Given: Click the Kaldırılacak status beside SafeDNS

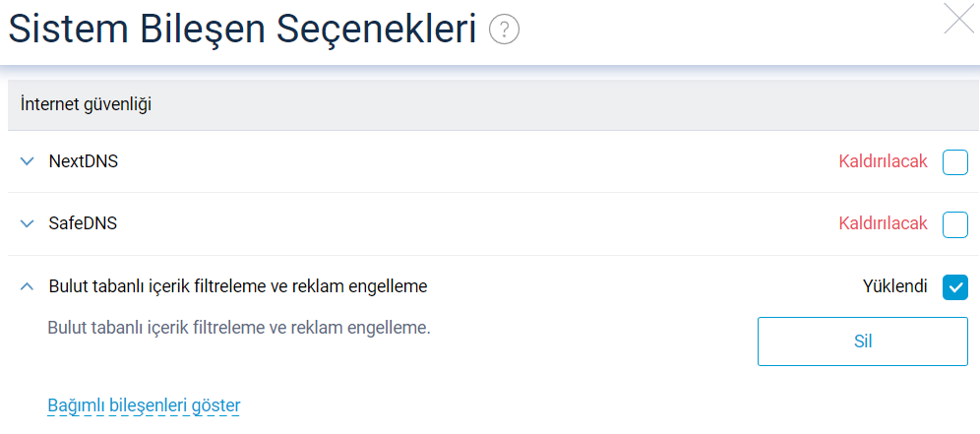Looking at the screenshot, I should tap(883, 224).
